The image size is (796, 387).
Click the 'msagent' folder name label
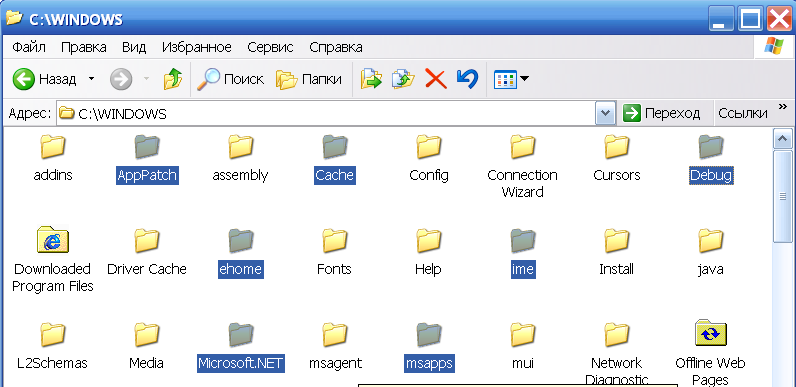(335, 364)
